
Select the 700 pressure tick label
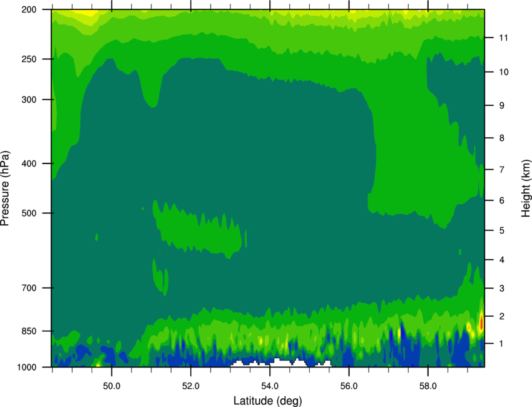[29, 288]
